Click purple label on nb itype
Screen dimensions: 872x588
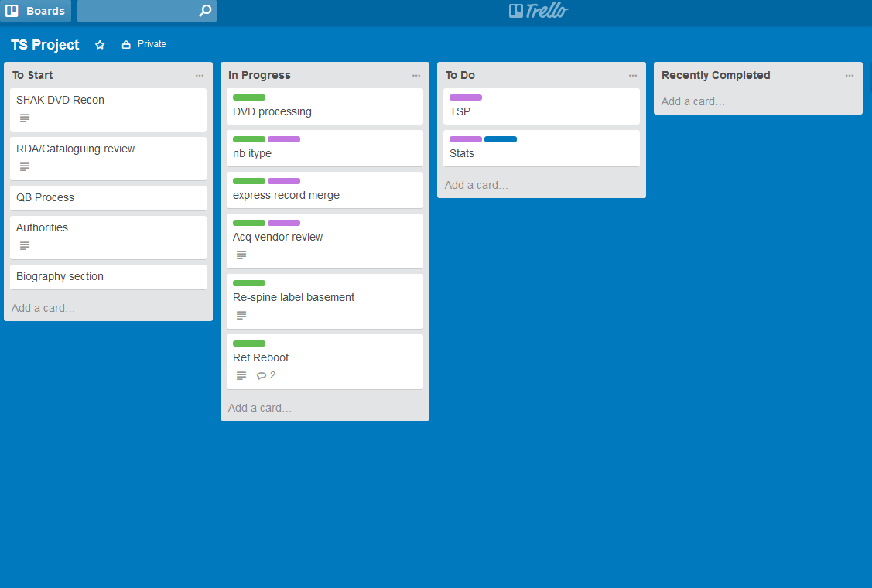click(284, 139)
